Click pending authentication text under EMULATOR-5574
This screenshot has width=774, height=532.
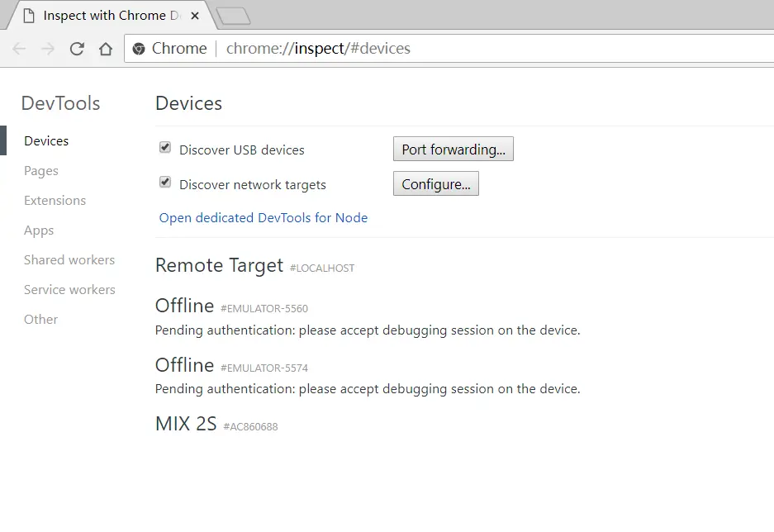tap(368, 389)
